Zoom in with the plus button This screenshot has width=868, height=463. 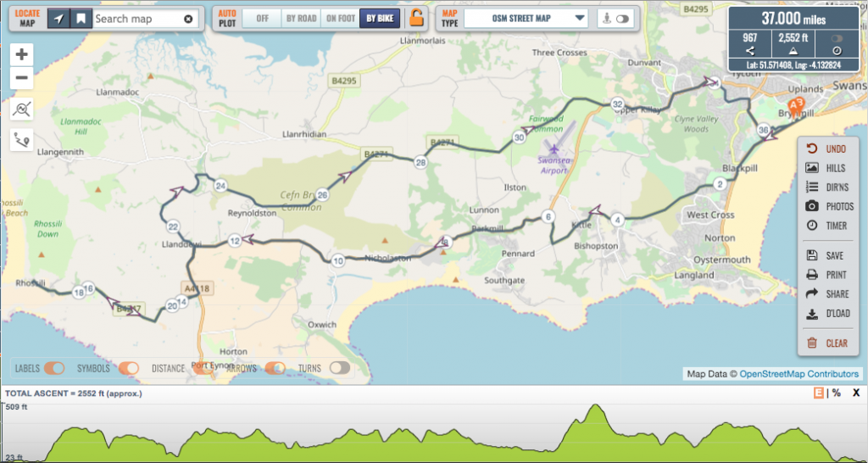point(22,54)
